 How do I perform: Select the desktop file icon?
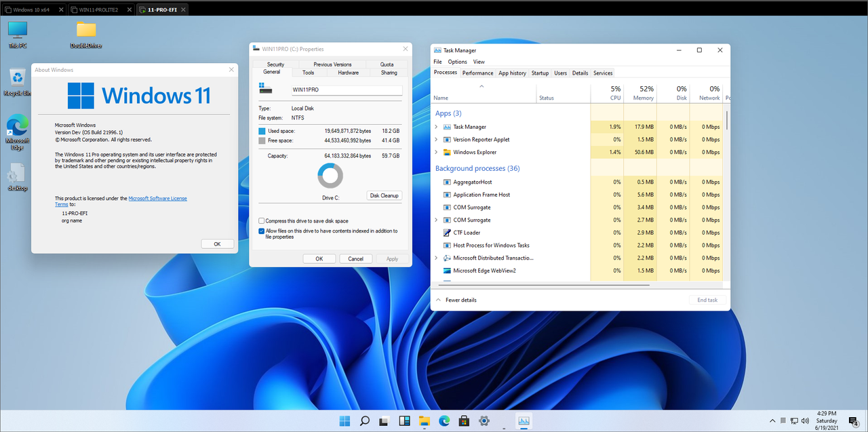(x=18, y=176)
